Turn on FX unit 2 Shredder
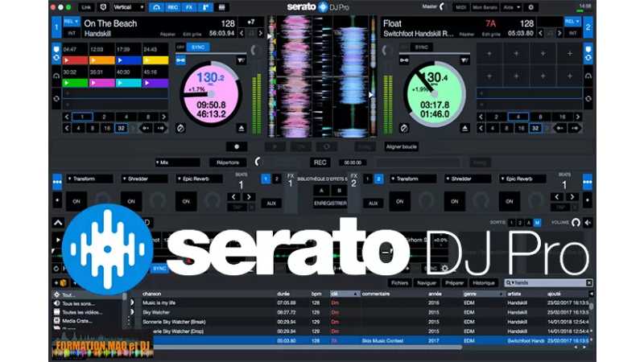Viewport: 644px width, 362px height. 455,202
